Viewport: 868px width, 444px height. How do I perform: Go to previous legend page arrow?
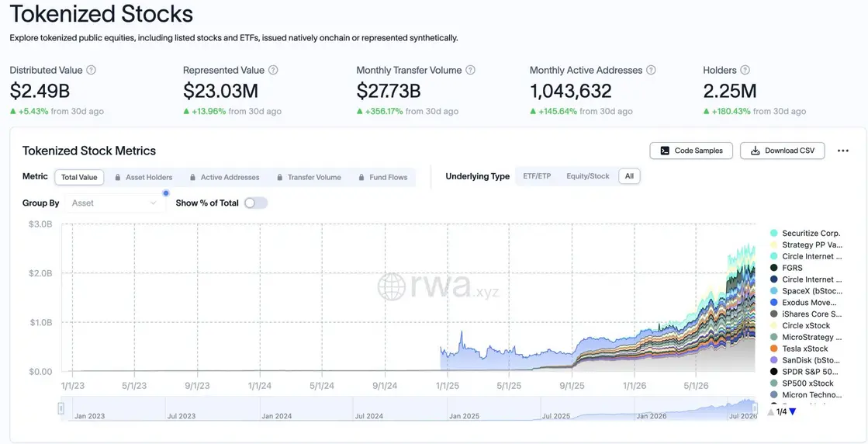tap(771, 411)
